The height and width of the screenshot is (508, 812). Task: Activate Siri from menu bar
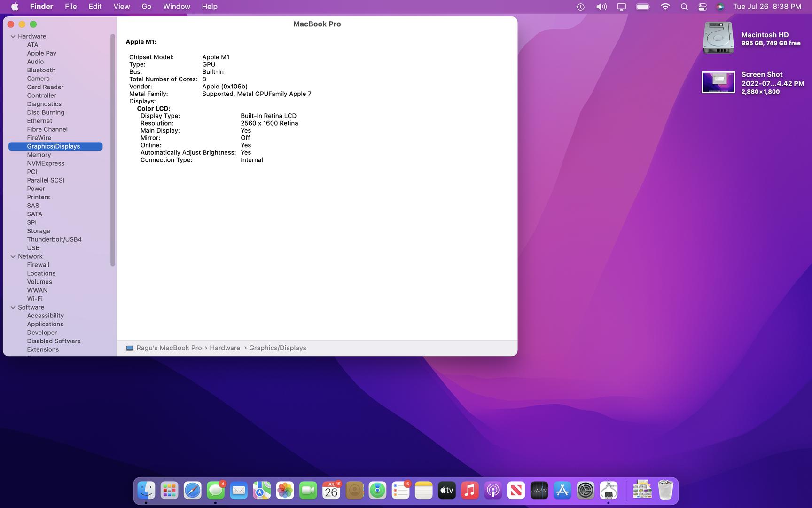(x=720, y=7)
